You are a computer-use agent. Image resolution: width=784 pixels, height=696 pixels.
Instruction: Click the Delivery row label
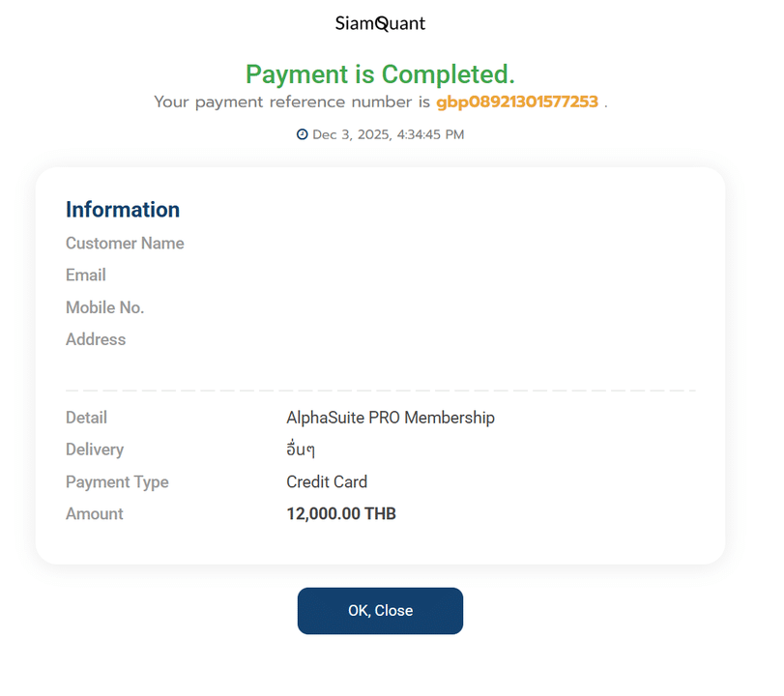pyautogui.click(x=95, y=449)
